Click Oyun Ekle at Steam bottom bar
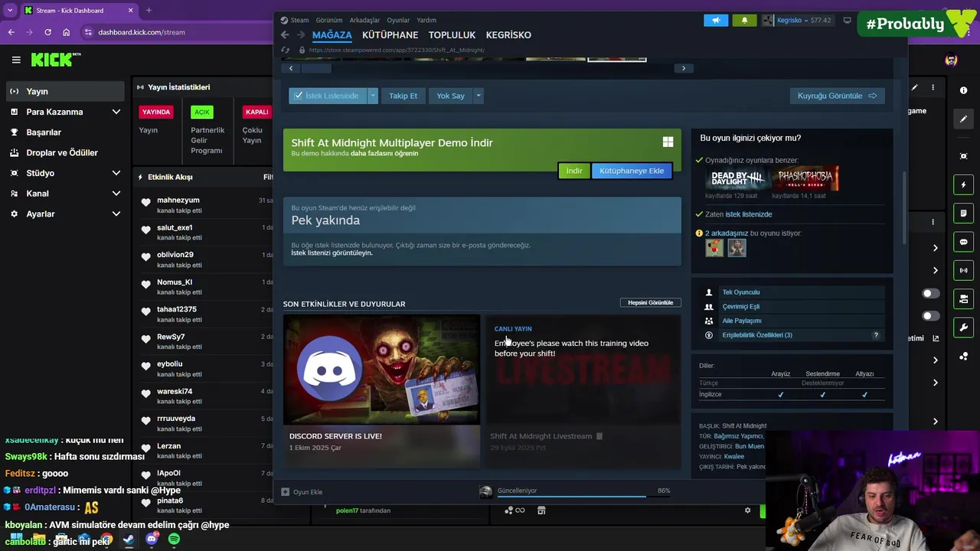Image resolution: width=980 pixels, height=551 pixels. click(x=302, y=492)
